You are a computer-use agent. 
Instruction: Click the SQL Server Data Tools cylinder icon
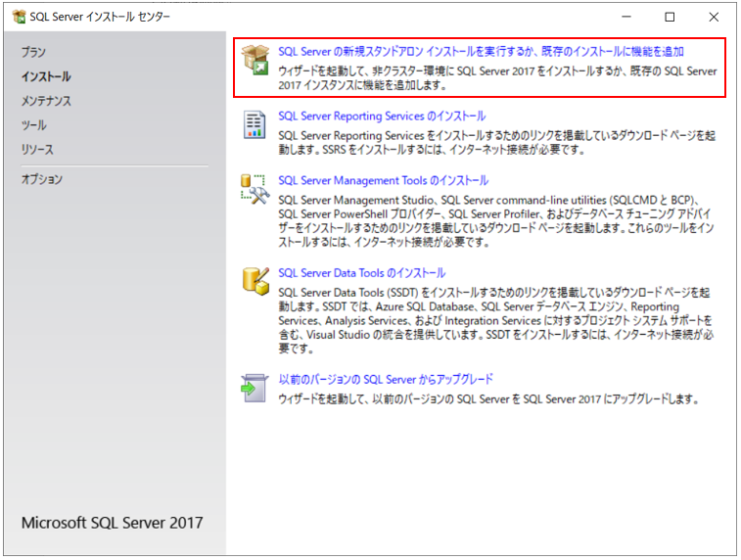(255, 281)
